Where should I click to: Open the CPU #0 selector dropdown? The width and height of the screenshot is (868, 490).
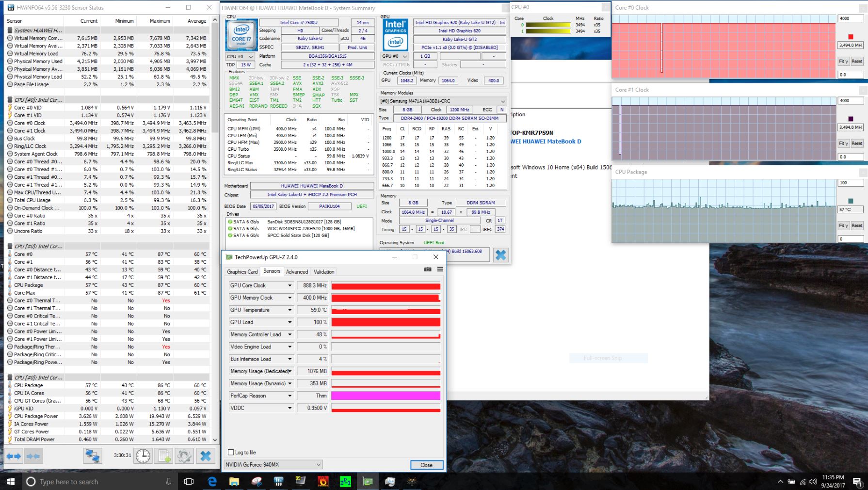[x=240, y=56]
